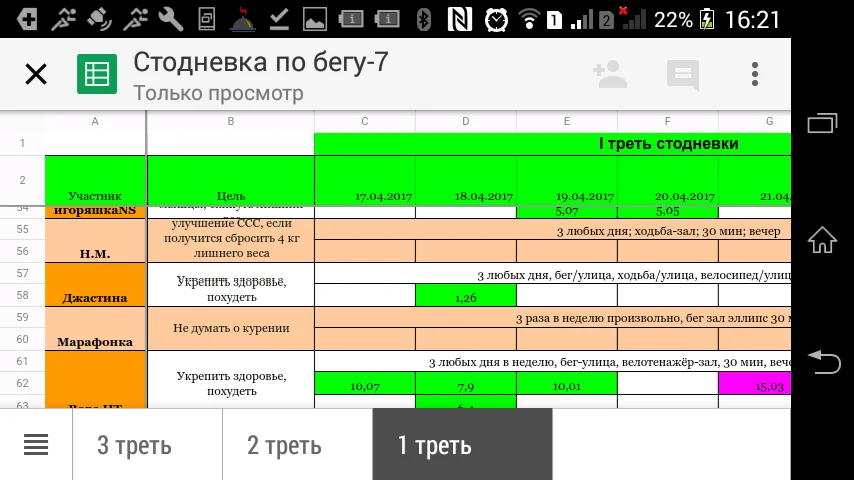The height and width of the screenshot is (480, 854).
Task: Tap the picture notification icon
Action: (315, 20)
